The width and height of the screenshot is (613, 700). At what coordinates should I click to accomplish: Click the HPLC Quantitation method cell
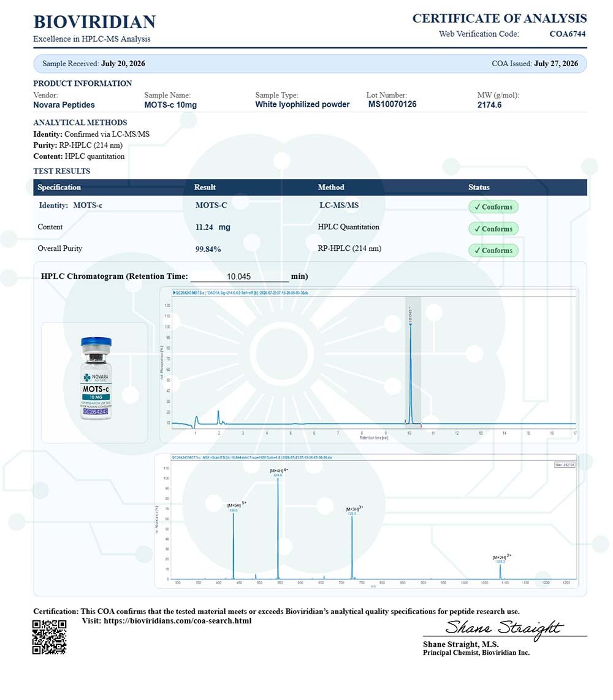click(x=348, y=227)
